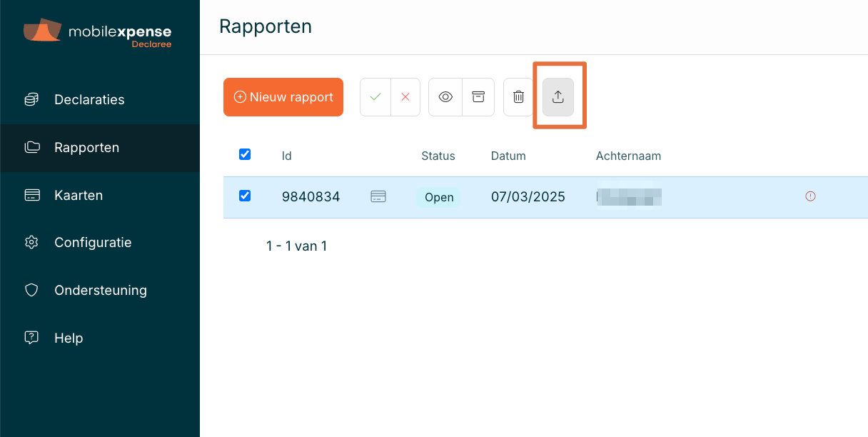The height and width of the screenshot is (437, 868).
Task: Click the Datum column header
Action: pyautogui.click(x=508, y=156)
